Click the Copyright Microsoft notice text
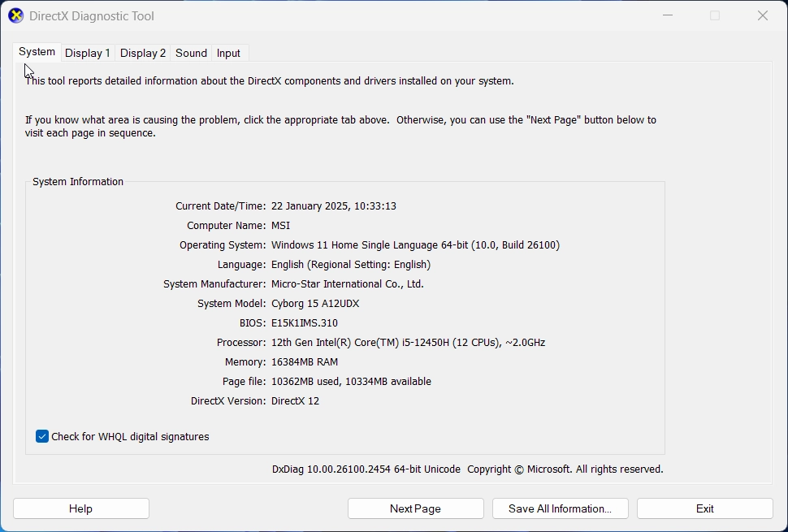 565,469
